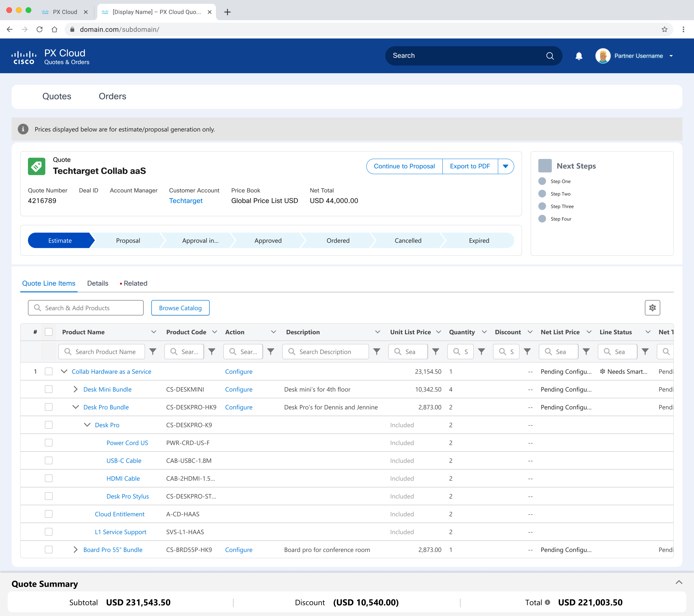This screenshot has width=694, height=616.
Task: Click the filter icon next to Product Name search
Action: tap(153, 352)
